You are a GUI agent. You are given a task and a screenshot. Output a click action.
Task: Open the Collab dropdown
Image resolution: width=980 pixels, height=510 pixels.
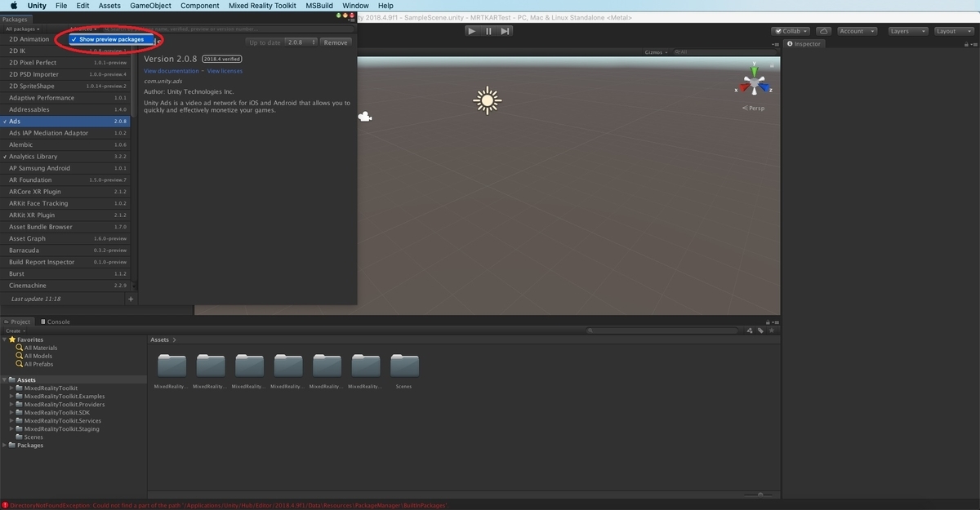[x=789, y=31]
